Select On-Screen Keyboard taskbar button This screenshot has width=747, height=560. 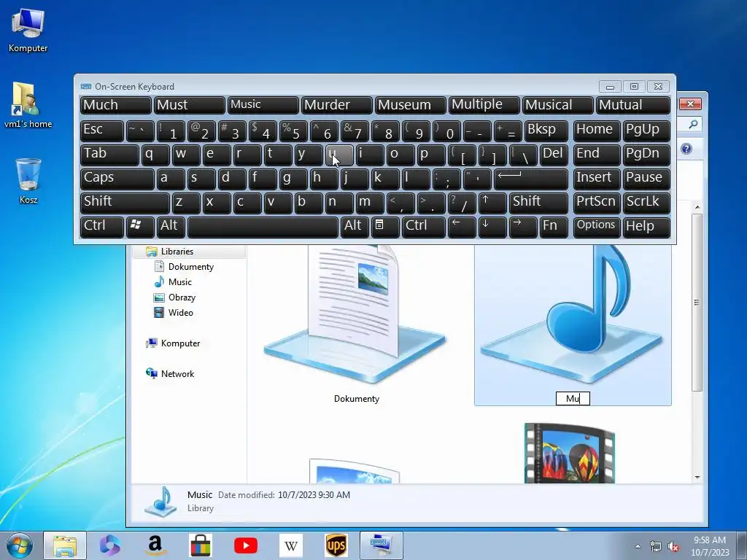click(381, 545)
